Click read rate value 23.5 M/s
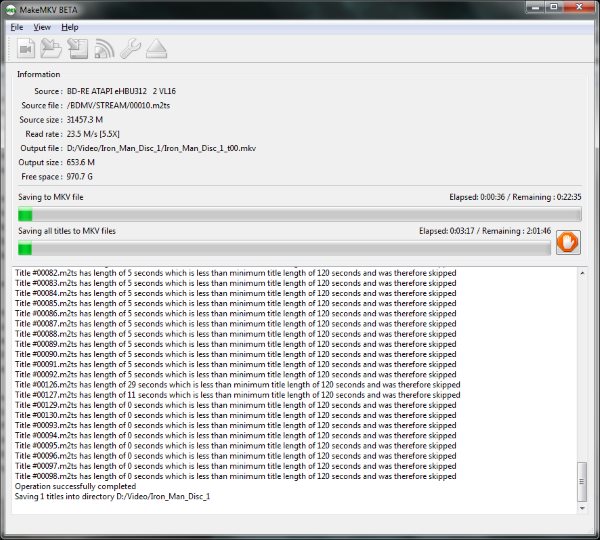This screenshot has width=600, height=540. 93,134
